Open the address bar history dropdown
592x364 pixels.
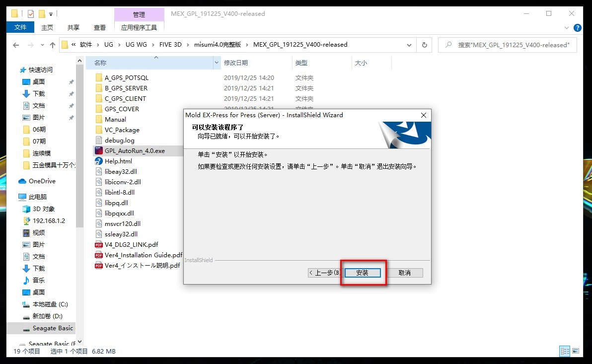(x=409, y=45)
